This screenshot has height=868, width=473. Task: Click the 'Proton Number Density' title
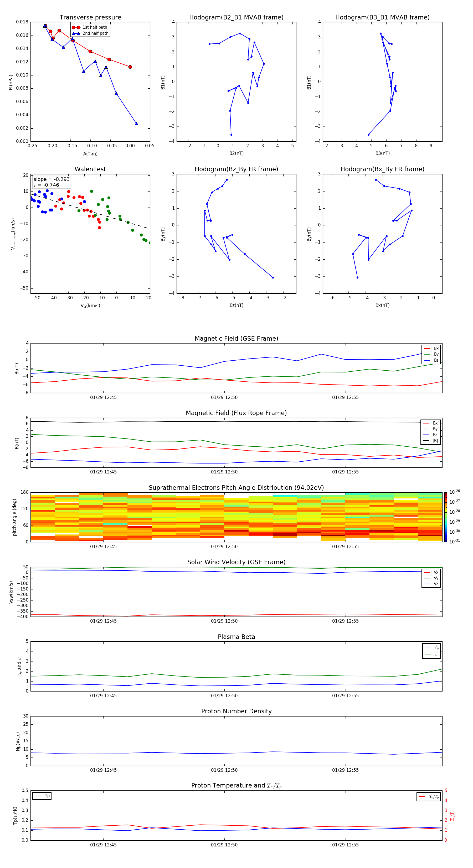point(236,711)
